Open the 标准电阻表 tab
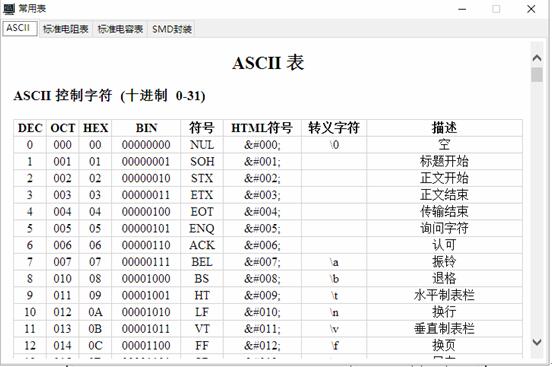552x367 pixels. point(65,29)
